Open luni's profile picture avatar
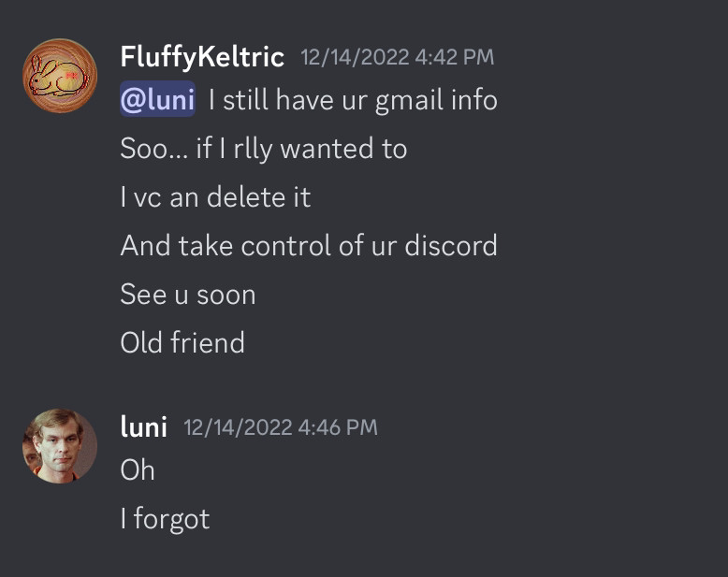The width and height of the screenshot is (728, 577). pos(60,446)
